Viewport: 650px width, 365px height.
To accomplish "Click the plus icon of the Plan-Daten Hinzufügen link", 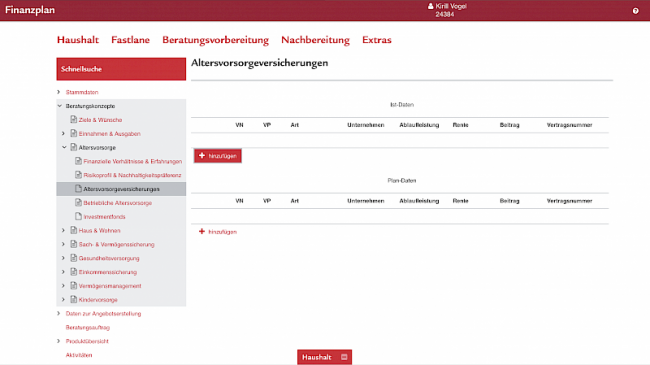I will tap(202, 231).
